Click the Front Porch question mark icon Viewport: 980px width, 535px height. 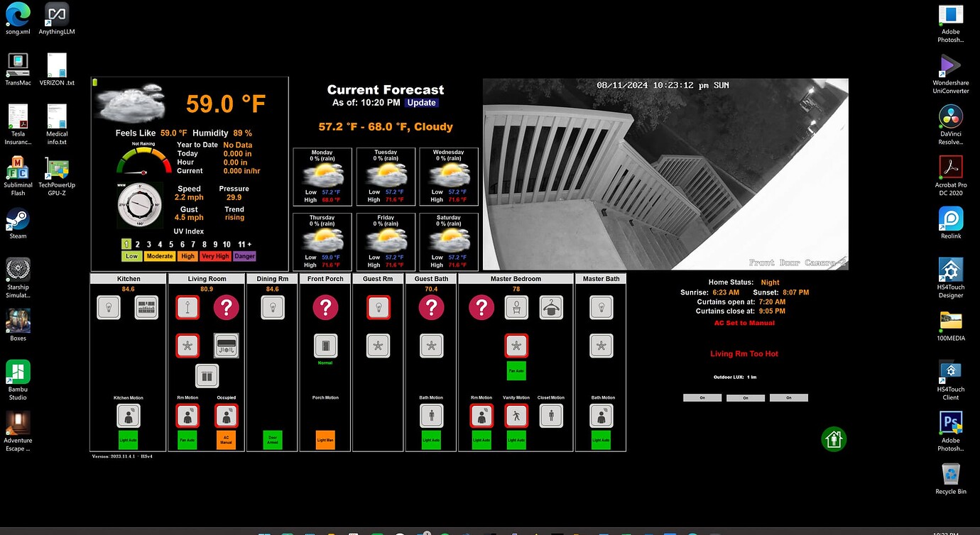325,307
